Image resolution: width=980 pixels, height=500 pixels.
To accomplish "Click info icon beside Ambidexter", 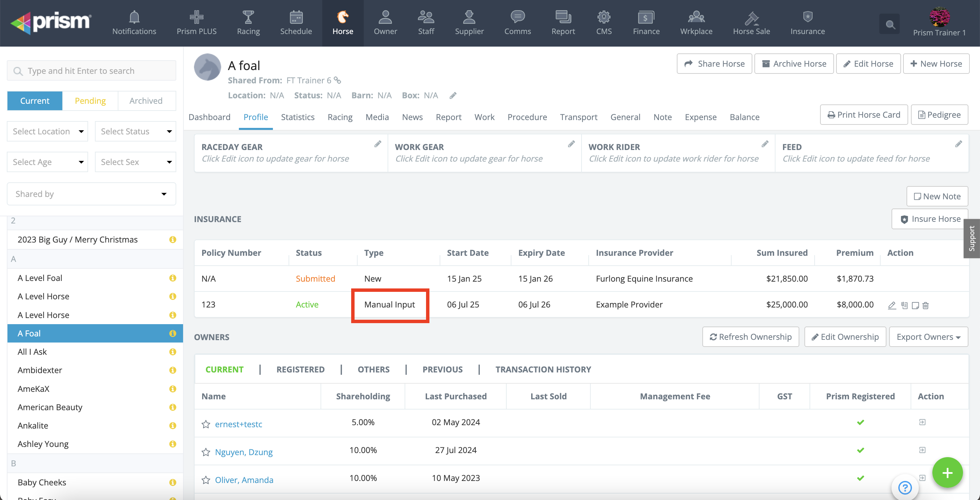I will [173, 370].
